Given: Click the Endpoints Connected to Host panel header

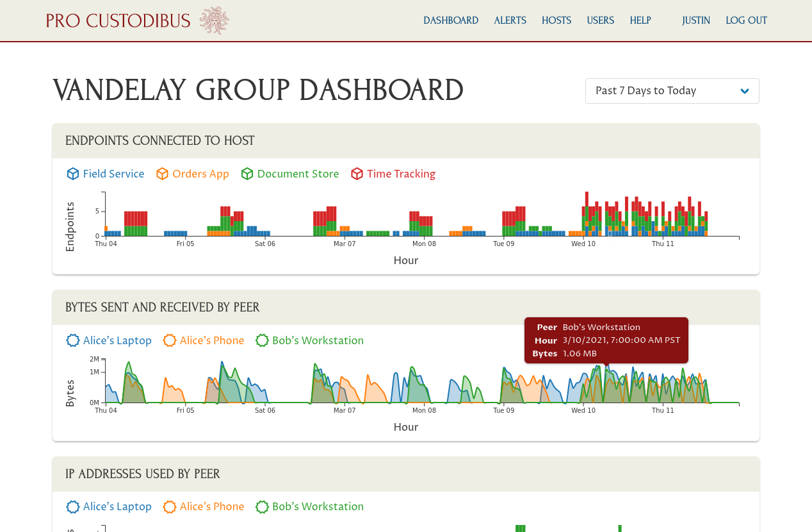Looking at the screenshot, I should point(406,141).
